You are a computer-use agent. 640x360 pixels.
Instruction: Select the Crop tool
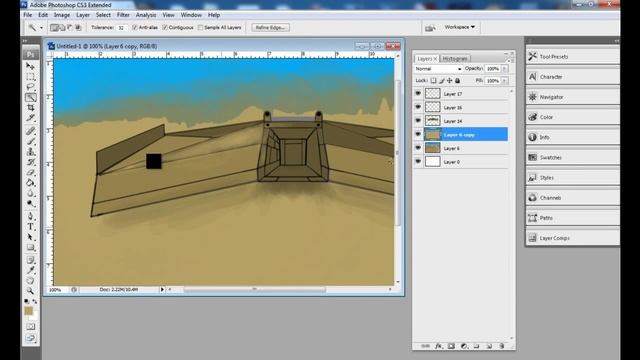(x=30, y=107)
